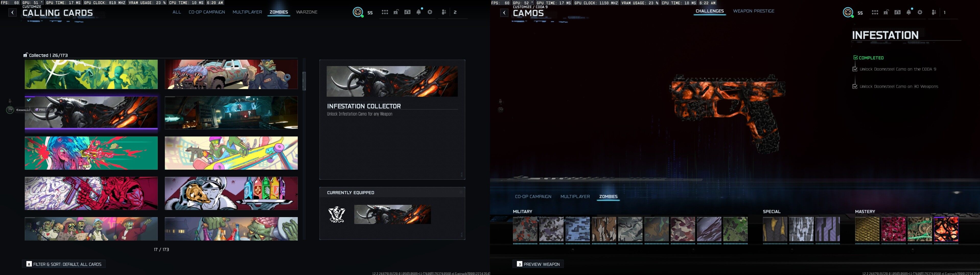Click the unlock padlock icon in Camos window
The width and height of the screenshot is (980, 275).
(x=886, y=12)
